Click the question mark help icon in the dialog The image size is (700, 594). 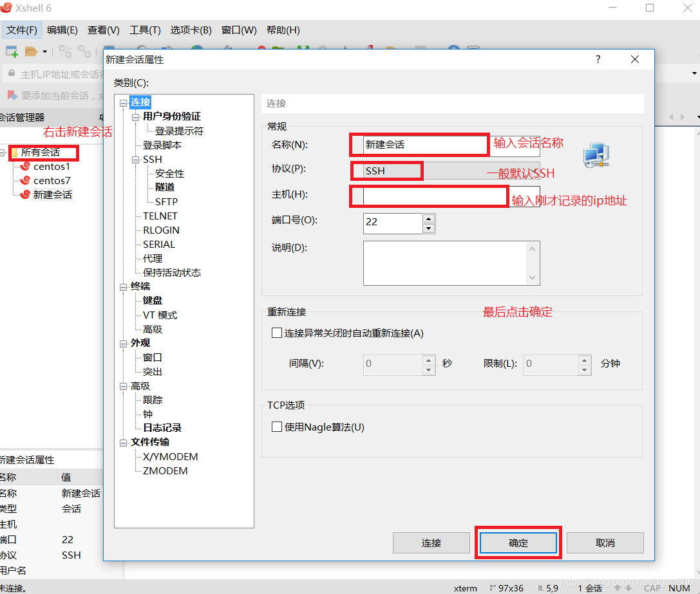point(598,59)
